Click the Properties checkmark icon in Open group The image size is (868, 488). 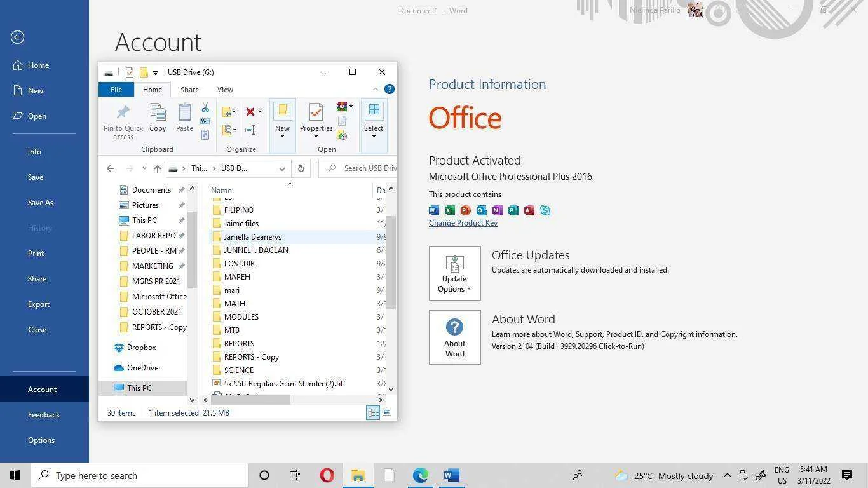coord(316,113)
